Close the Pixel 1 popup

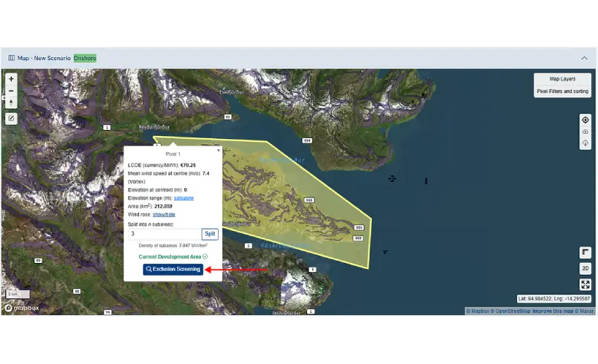coord(219,150)
